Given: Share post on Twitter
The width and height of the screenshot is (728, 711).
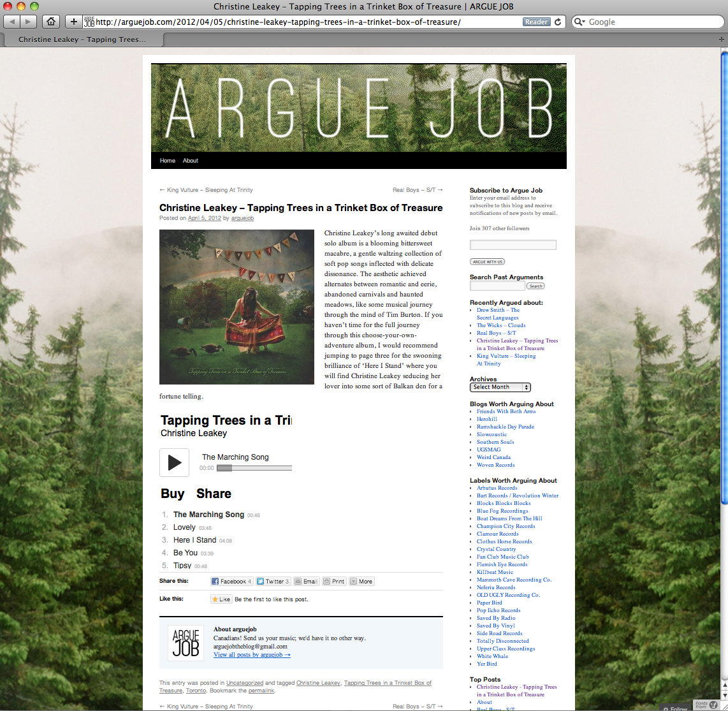Looking at the screenshot, I should 273,581.
